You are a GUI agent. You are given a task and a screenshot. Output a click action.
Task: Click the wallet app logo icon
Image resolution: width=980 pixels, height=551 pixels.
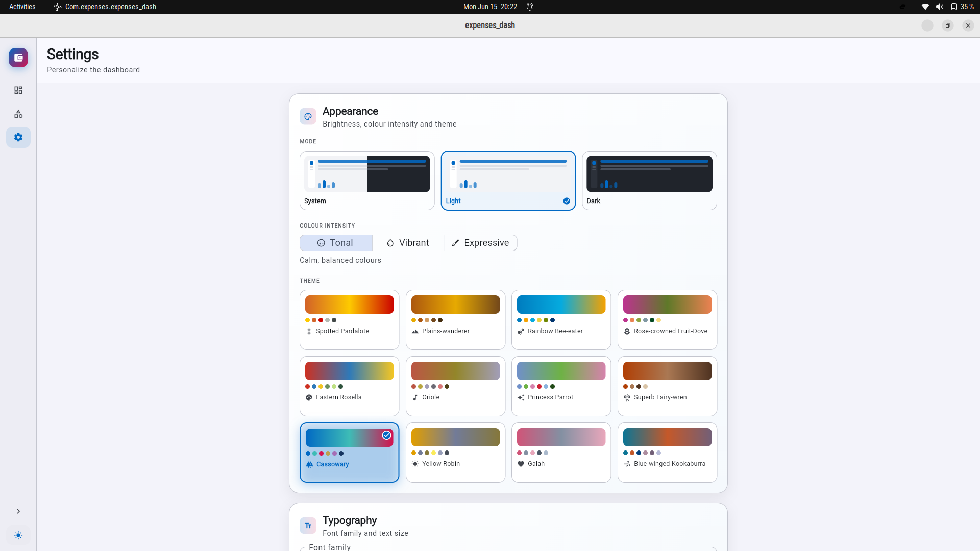pos(18,58)
